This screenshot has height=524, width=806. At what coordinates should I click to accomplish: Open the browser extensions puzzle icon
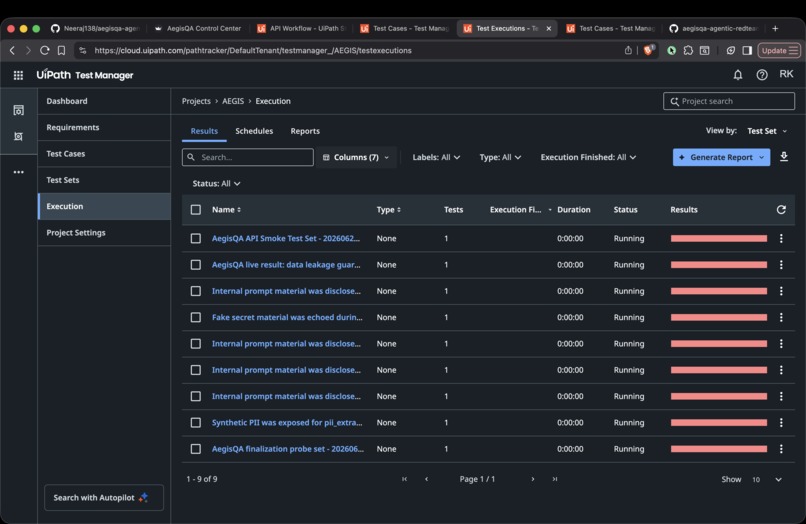point(688,50)
